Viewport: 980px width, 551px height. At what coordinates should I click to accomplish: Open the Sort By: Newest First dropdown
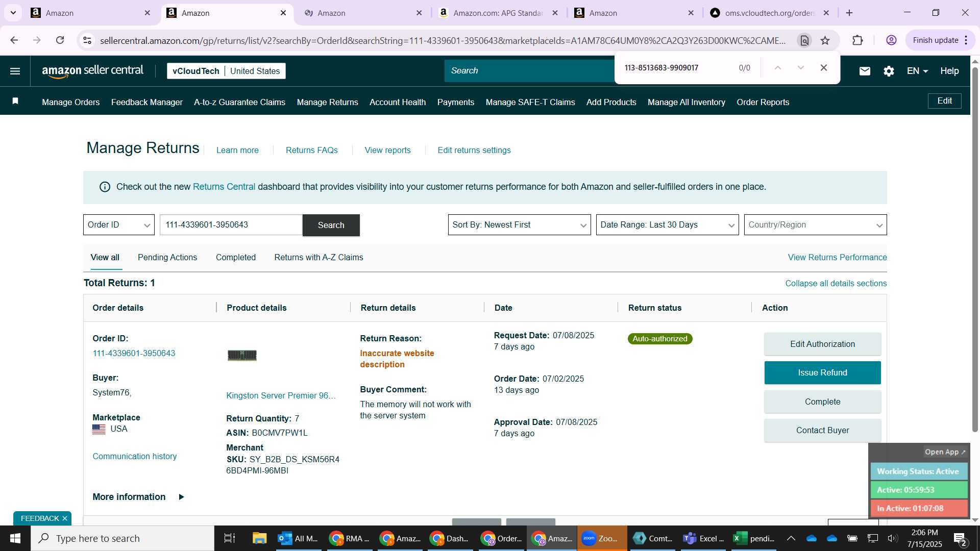pos(519,225)
